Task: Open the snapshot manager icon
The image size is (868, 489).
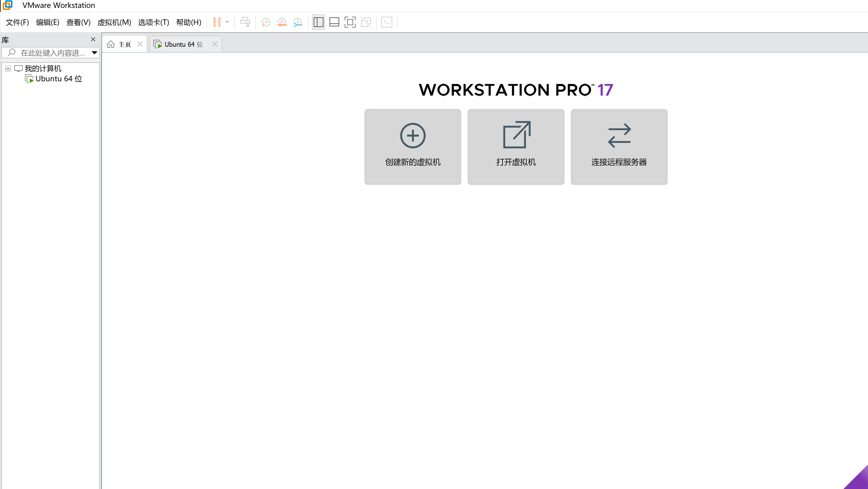Action: coord(298,22)
